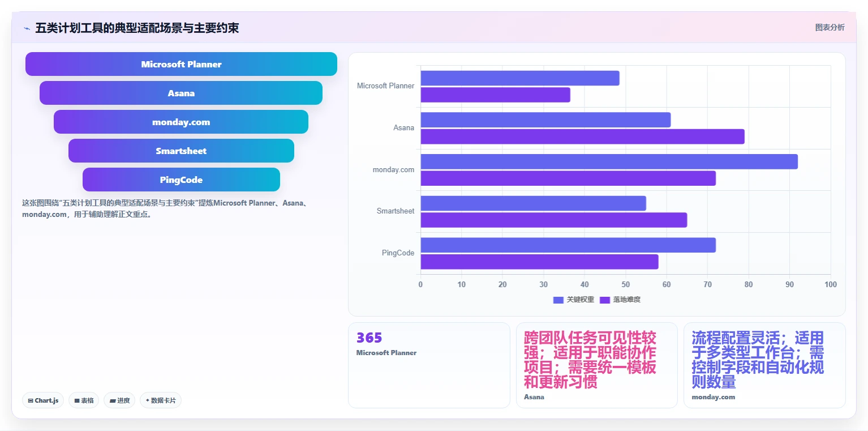The width and height of the screenshot is (868, 431).
Task: Click Smartsheet 落地难度 chart bar
Action: [x=553, y=220]
